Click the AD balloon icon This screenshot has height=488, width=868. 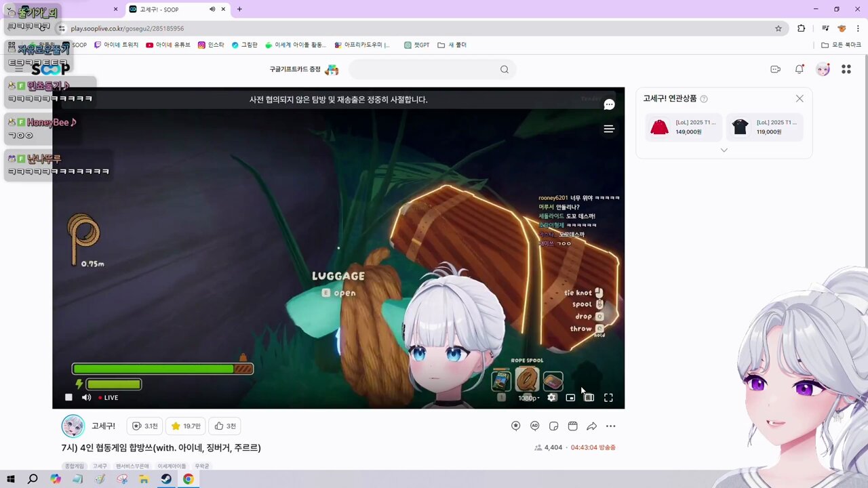pyautogui.click(x=535, y=426)
